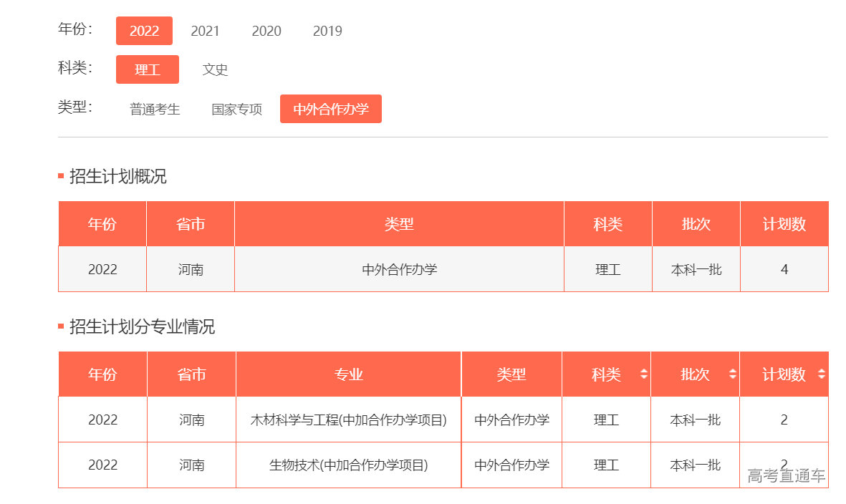Sort by 科类 column arrow icon
Image resolution: width=846 pixels, height=504 pixels.
[x=643, y=374]
